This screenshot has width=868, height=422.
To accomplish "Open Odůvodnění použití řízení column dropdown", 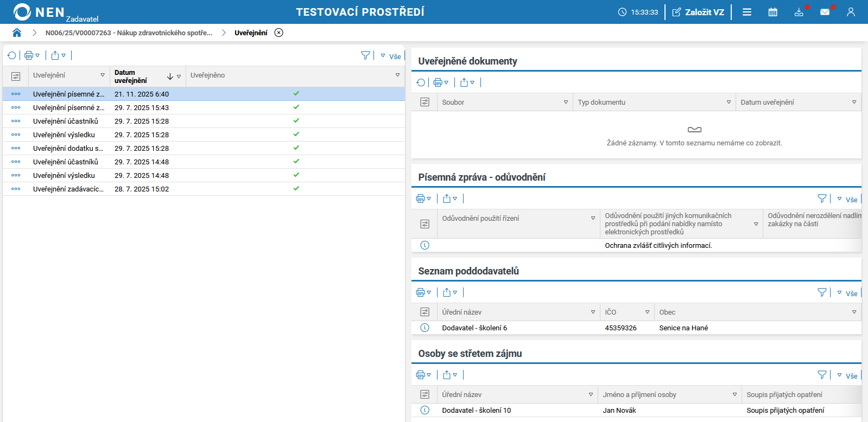I will pos(593,218).
